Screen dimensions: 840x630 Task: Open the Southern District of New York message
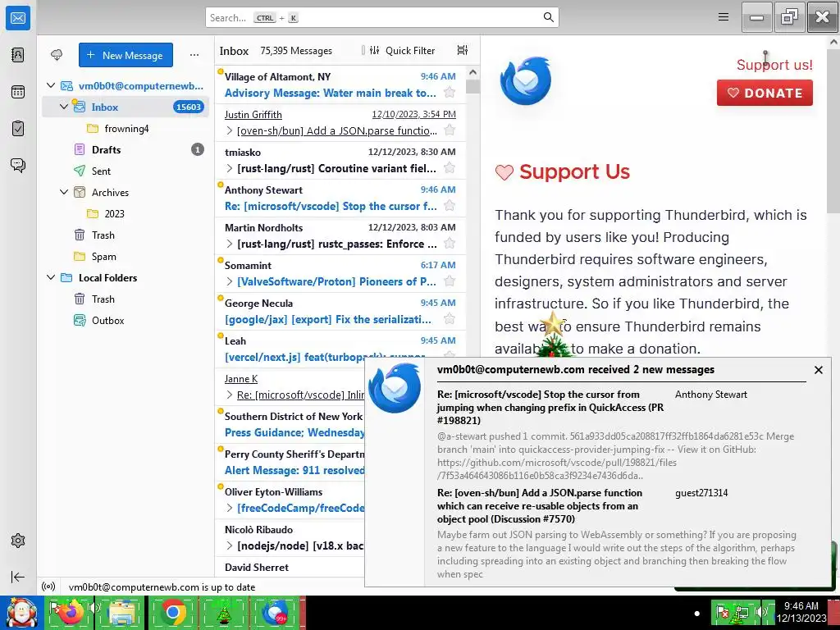pos(290,424)
